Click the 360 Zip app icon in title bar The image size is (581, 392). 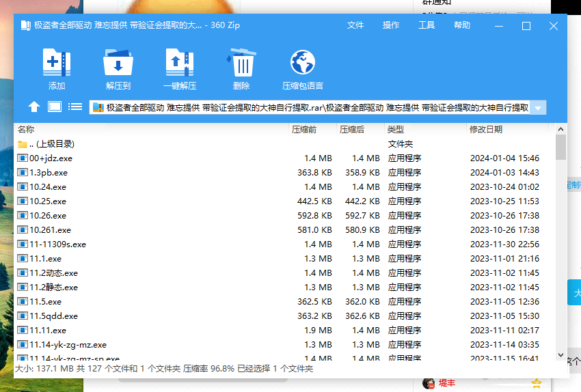(x=26, y=25)
